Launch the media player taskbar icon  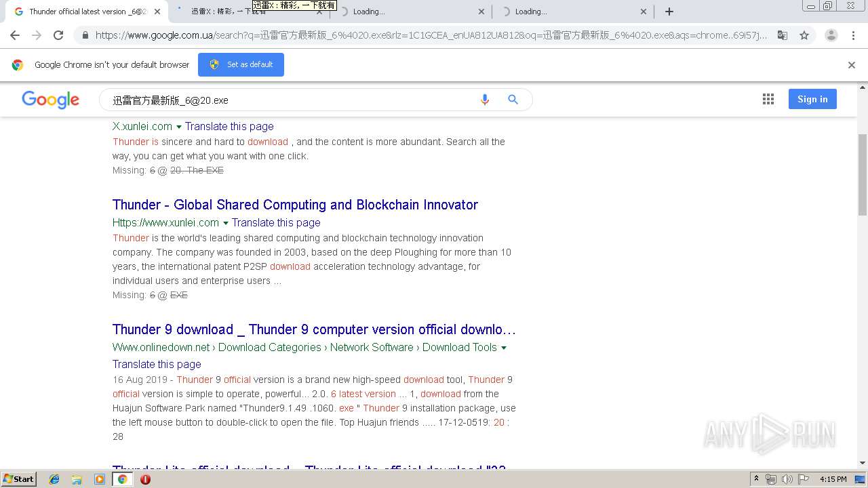[100, 479]
